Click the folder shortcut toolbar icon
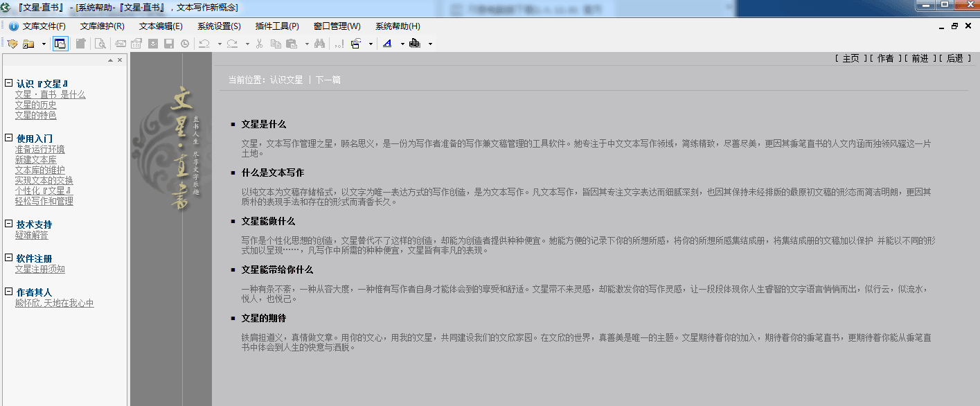The height and width of the screenshot is (406, 980). point(28,44)
